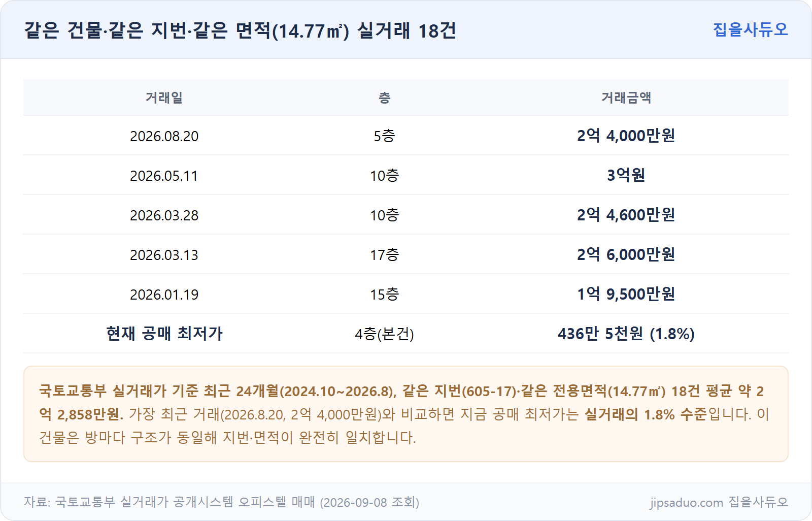Open the 집을사듀오 link in header

pyautogui.click(x=750, y=29)
